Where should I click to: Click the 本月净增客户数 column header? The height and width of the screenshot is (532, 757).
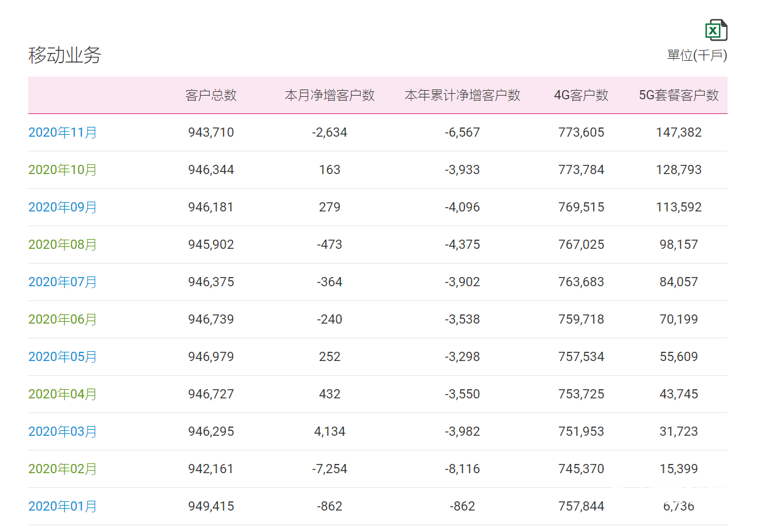[x=329, y=95]
